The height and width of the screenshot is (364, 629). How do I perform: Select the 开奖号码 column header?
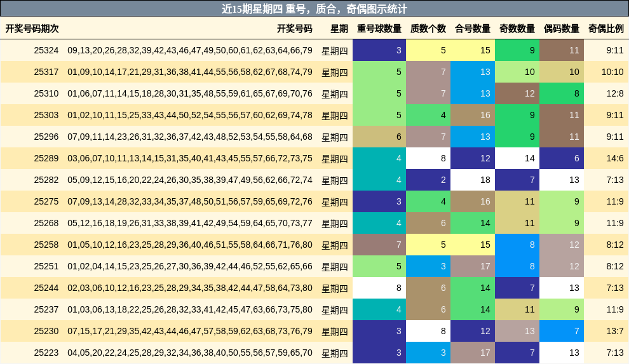[x=294, y=29]
